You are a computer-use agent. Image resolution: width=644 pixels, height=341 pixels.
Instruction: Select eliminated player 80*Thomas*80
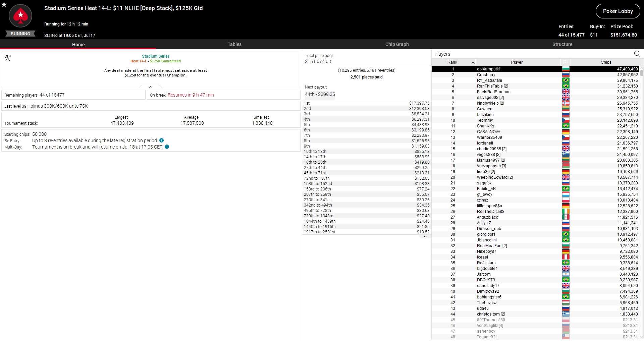click(535, 320)
